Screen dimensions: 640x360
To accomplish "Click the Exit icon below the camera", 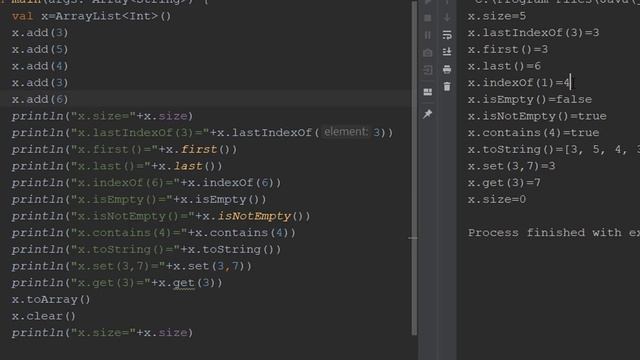I will [427, 70].
